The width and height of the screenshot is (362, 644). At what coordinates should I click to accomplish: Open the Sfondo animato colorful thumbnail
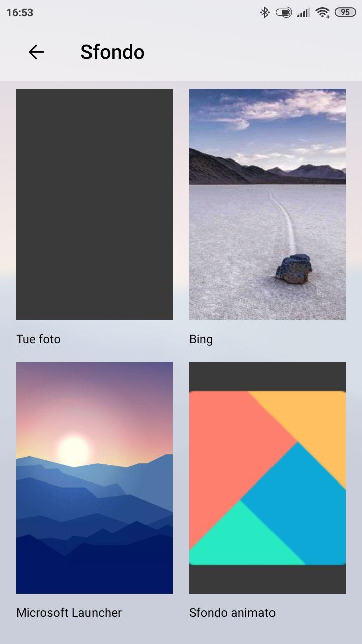click(267, 478)
